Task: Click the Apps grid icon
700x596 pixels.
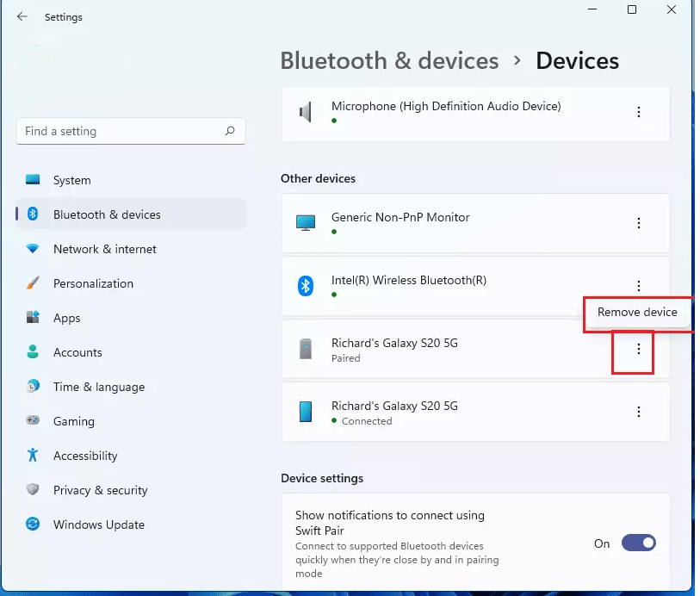Action: (33, 317)
